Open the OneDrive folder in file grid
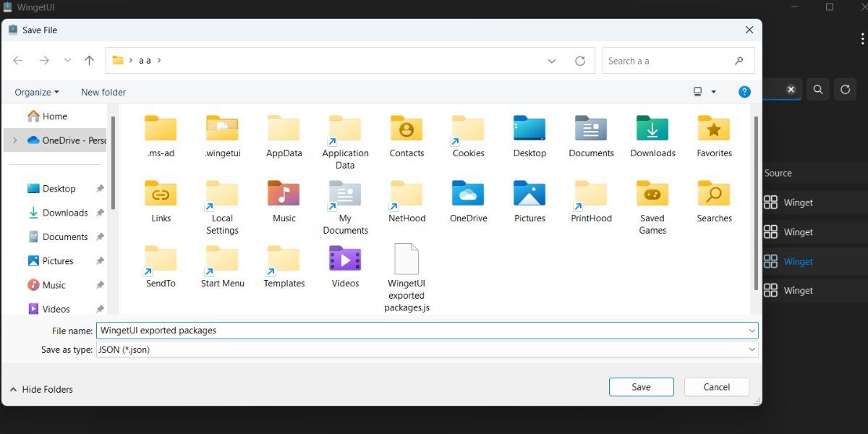868x434 pixels. [x=468, y=202]
